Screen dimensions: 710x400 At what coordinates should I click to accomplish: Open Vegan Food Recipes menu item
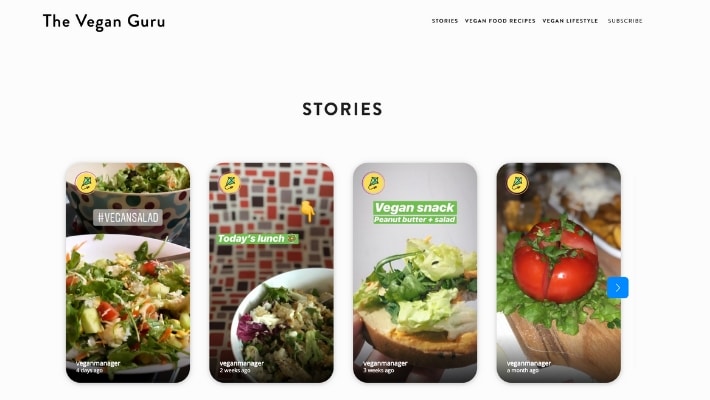(x=500, y=21)
